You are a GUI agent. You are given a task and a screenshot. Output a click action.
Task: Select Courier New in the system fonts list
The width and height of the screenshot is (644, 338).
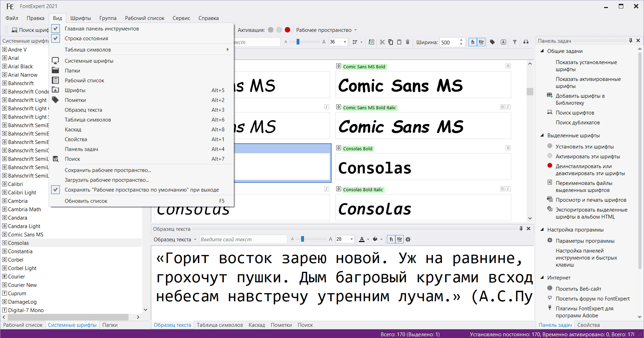pyautogui.click(x=22, y=285)
